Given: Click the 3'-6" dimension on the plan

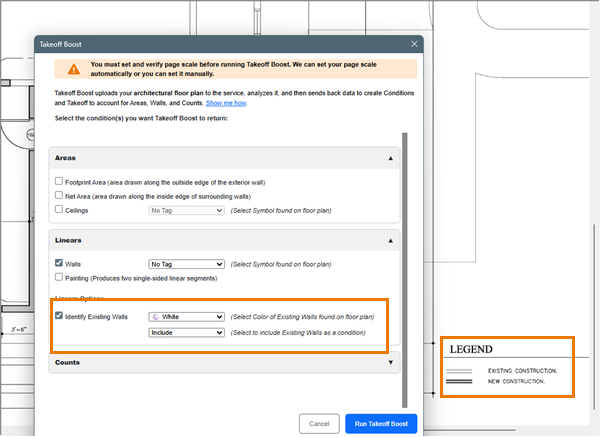Looking at the screenshot, I should [x=18, y=329].
